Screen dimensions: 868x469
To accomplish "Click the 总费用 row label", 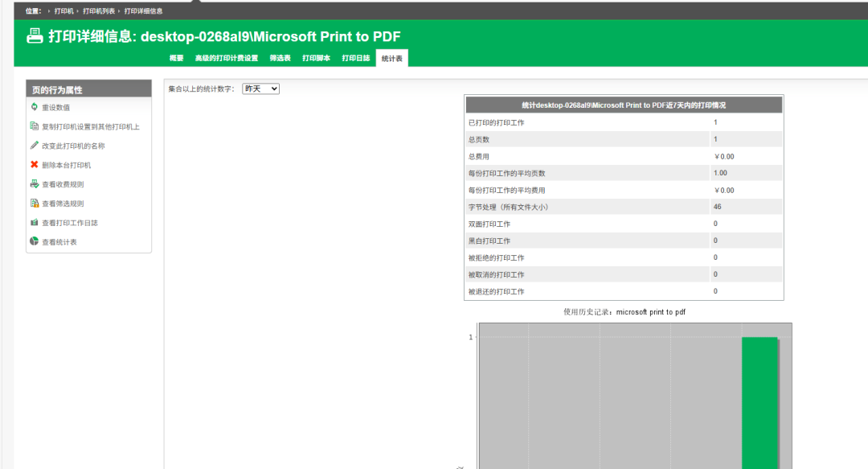I will (479, 156).
